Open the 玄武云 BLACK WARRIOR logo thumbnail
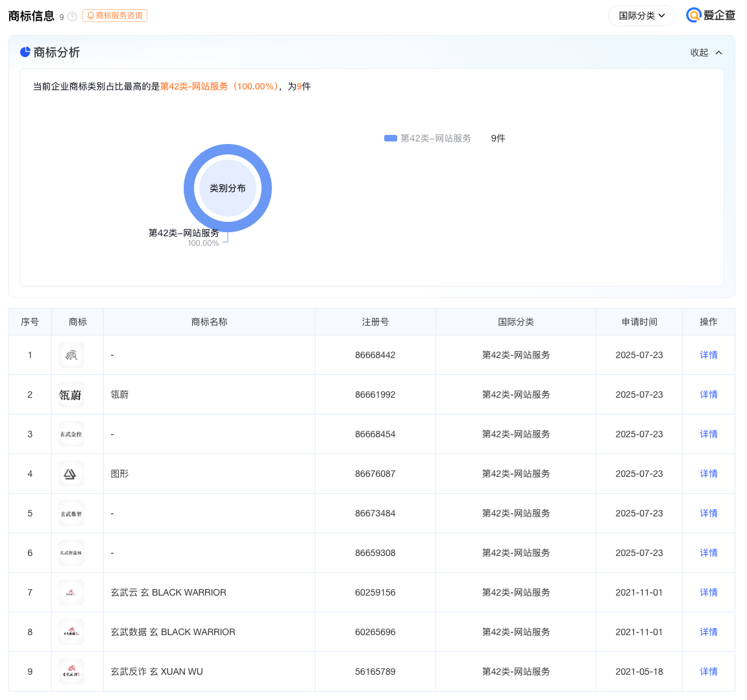The image size is (747, 700). tap(71, 592)
